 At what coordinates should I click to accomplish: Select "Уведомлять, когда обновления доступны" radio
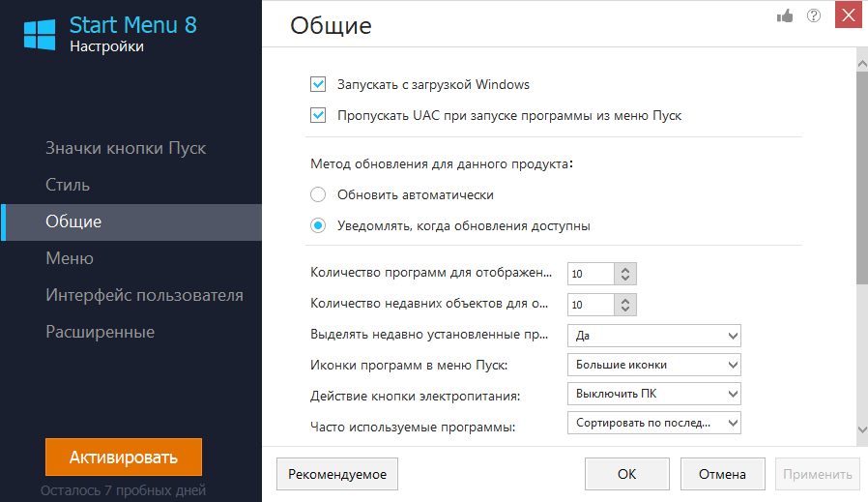click(318, 225)
